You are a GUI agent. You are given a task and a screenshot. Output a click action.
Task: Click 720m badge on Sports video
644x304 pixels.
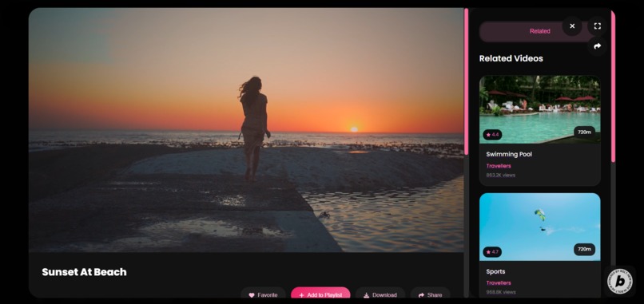pyautogui.click(x=584, y=249)
